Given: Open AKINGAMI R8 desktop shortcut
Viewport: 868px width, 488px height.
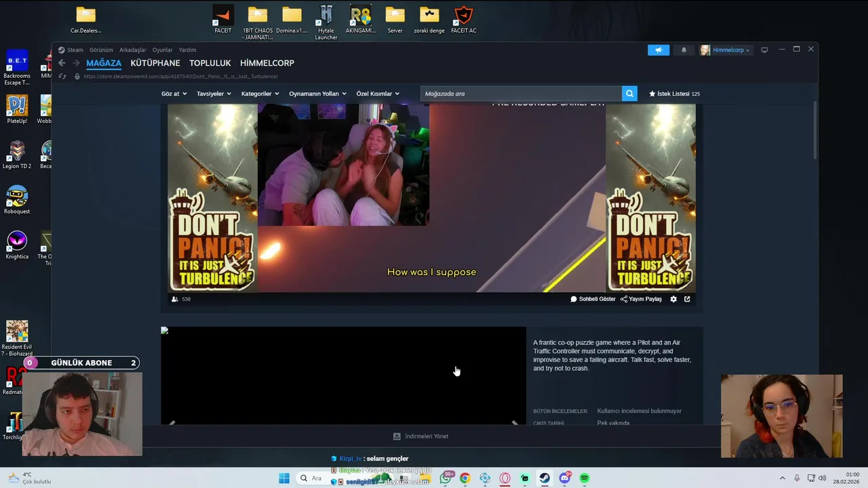Looking at the screenshot, I should tap(360, 20).
